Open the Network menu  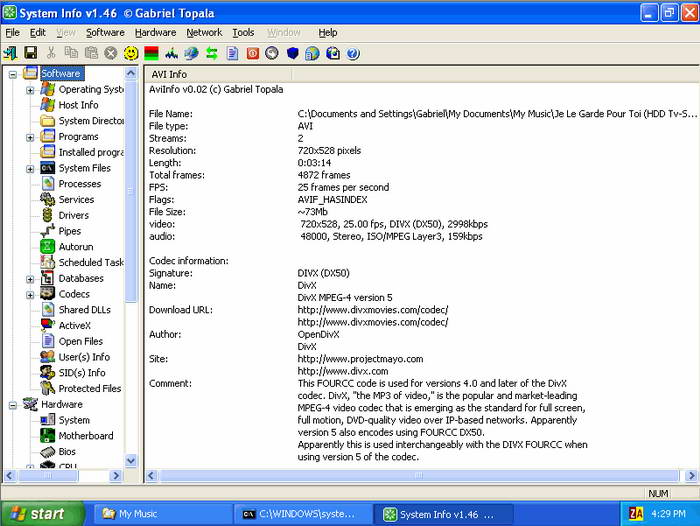(x=204, y=33)
